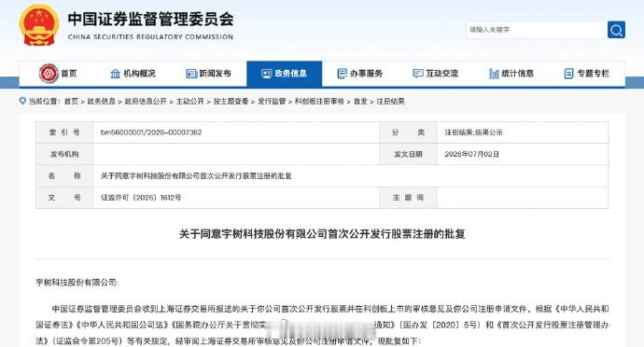Open the 机构概况 navigation tab
Image resolution: width=644 pixels, height=347 pixels.
click(x=133, y=74)
